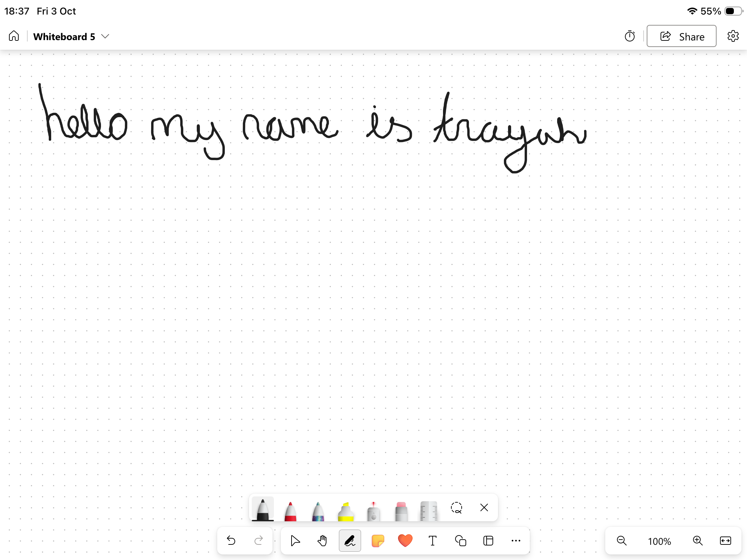Activate the lasso select tool
Screen dimensions: 747x560
click(x=456, y=507)
